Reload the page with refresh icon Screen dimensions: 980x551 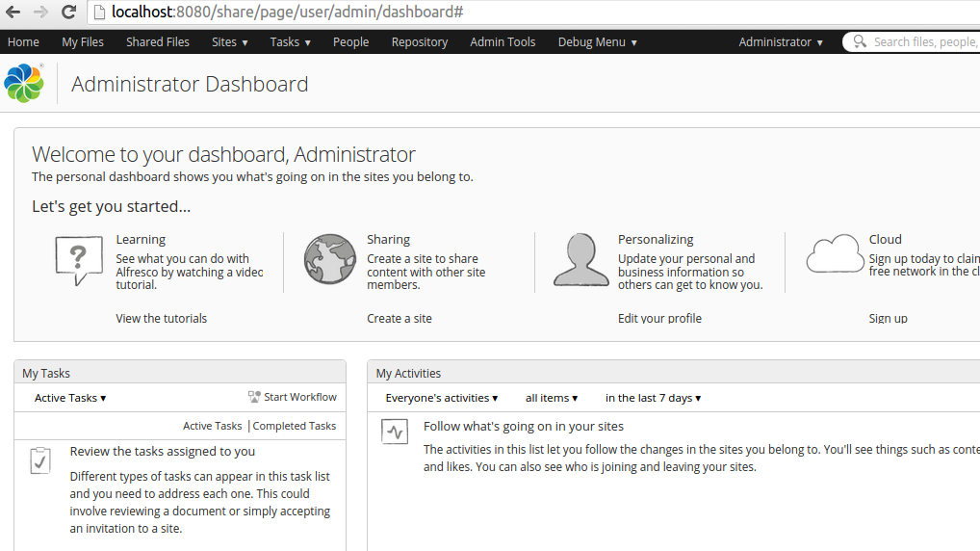coord(68,12)
